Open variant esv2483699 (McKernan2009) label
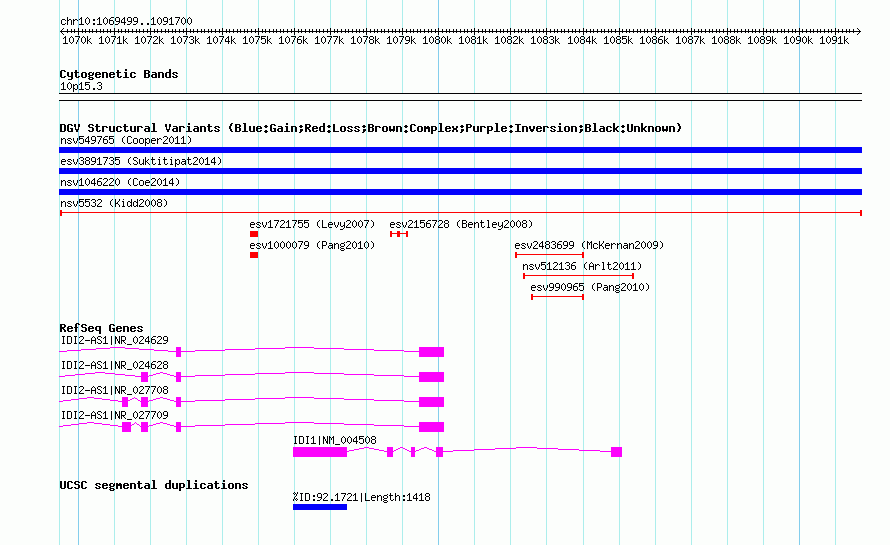The width and height of the screenshot is (890, 545). tap(589, 245)
